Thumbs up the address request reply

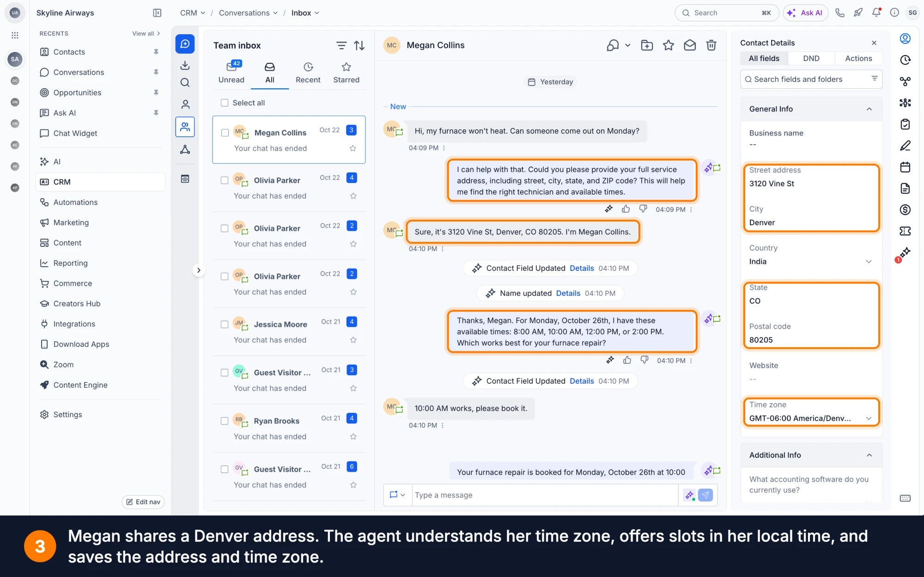626,209
